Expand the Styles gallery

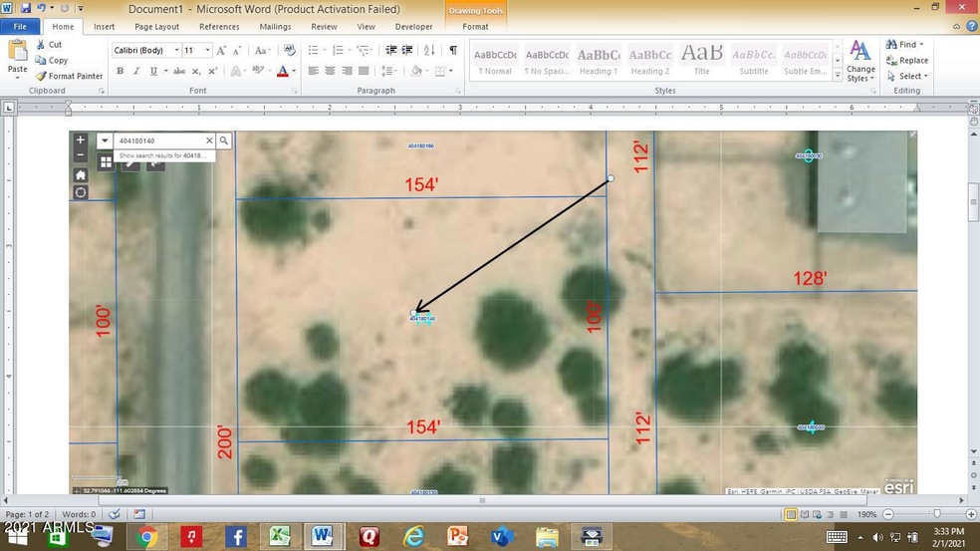click(x=838, y=75)
